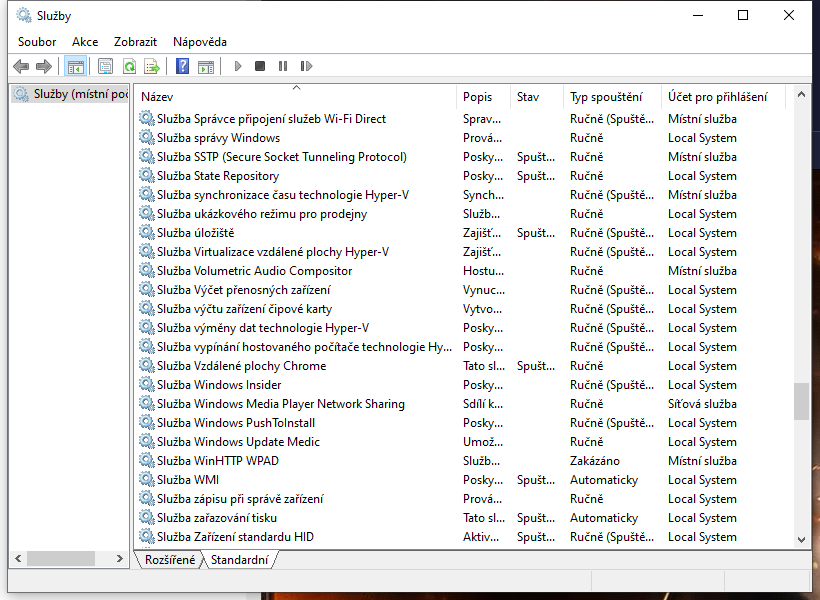The width and height of the screenshot is (820, 600).
Task: Sort by Účet pro přihlášení column header
Action: click(x=724, y=97)
